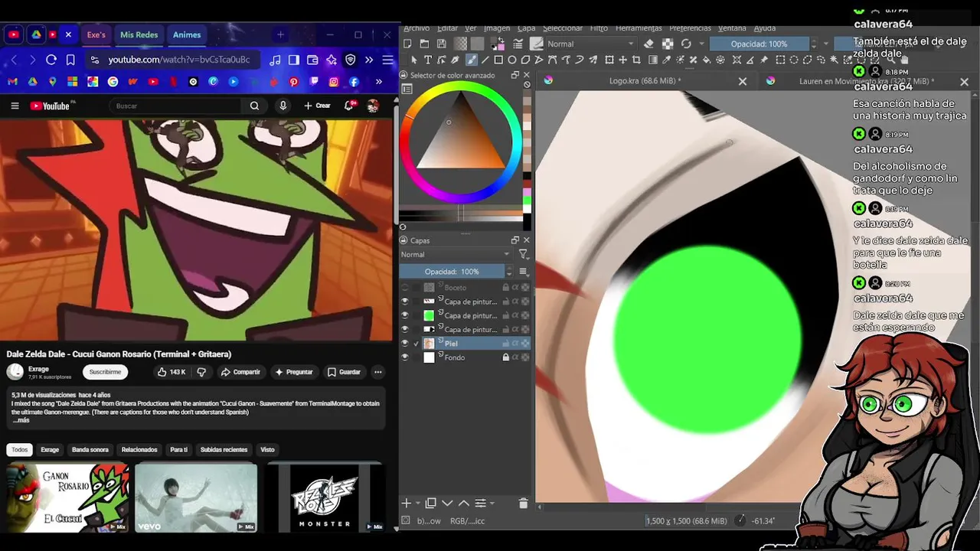Click the Compartir button under the video

240,372
